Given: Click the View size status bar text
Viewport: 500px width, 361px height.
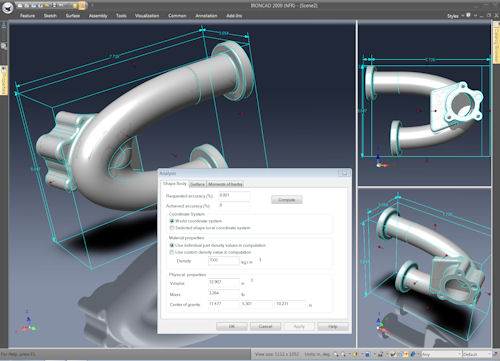Looking at the screenshot, I should (276, 354).
